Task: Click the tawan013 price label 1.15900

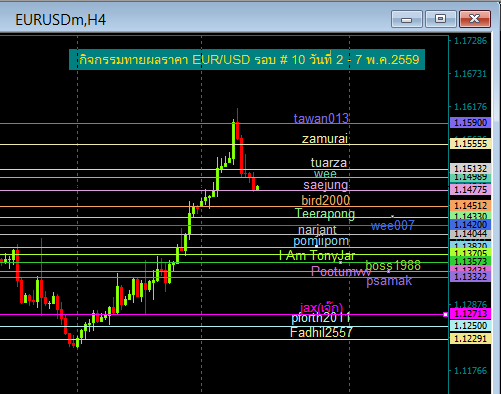Action: (470, 122)
